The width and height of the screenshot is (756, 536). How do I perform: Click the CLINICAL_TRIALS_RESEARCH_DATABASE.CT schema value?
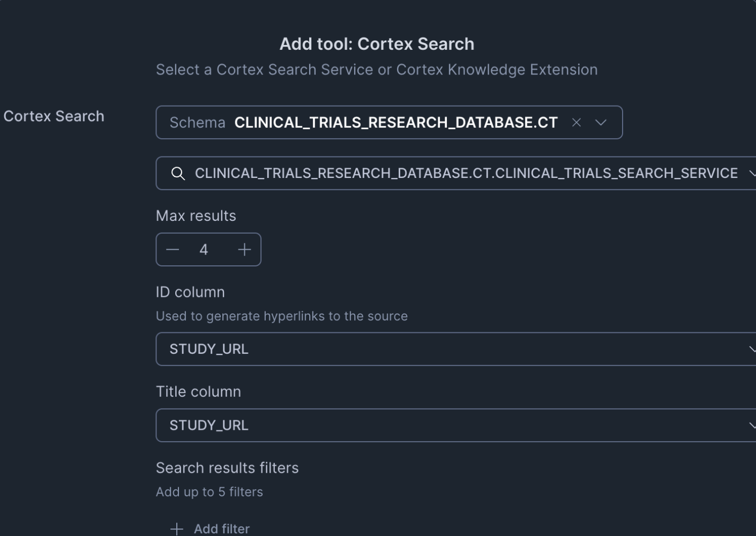coord(396,123)
